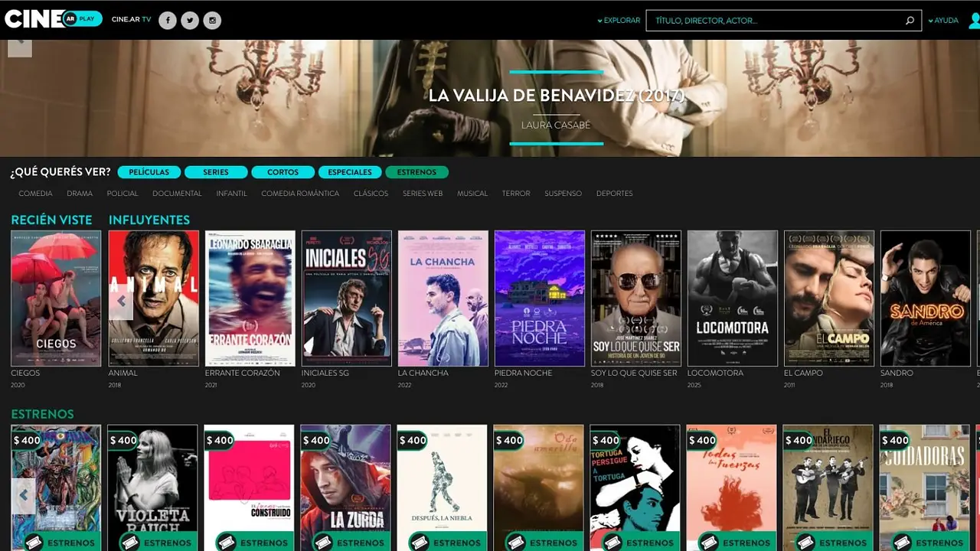Open the El Juego Construido poster
Viewport: 980px width, 551px height.
click(x=249, y=487)
